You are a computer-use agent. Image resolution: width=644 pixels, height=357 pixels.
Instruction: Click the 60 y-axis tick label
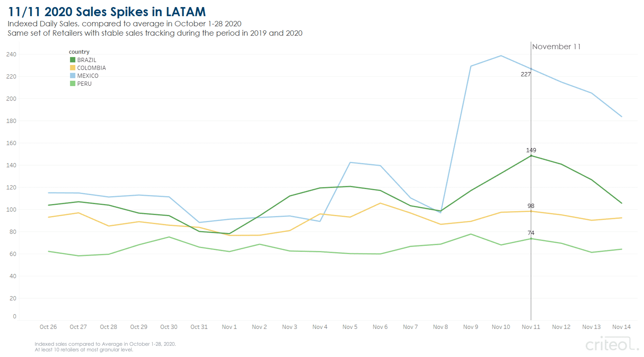click(x=13, y=254)
